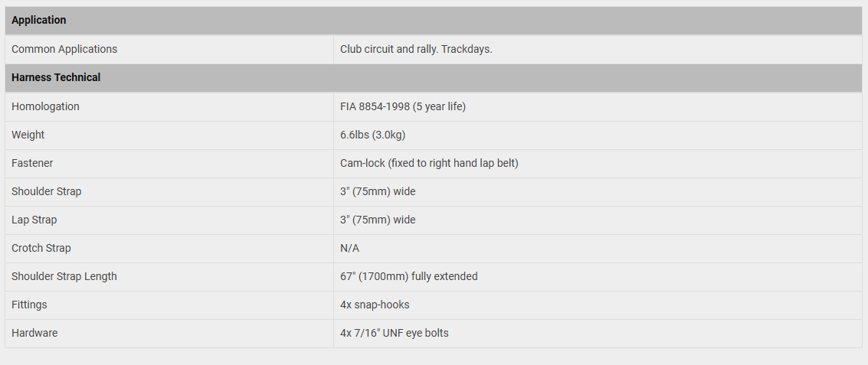Viewport: 868px width, 365px height.
Task: Click the Club circuit and rally value
Action: click(x=416, y=49)
